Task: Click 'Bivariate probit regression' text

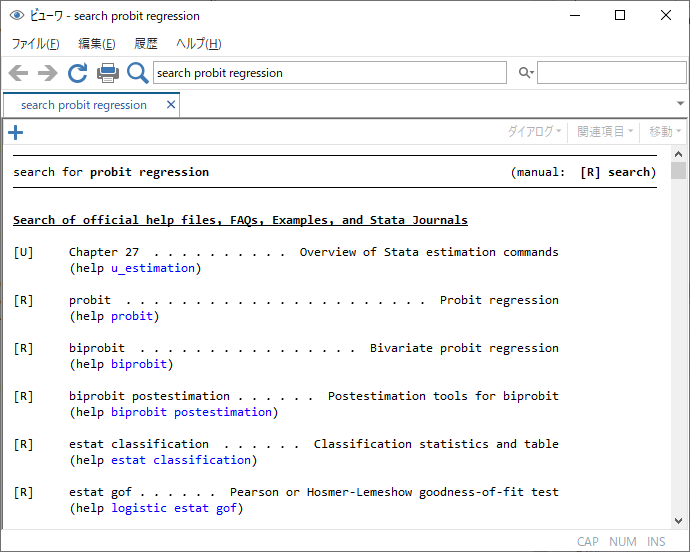Action: point(464,348)
